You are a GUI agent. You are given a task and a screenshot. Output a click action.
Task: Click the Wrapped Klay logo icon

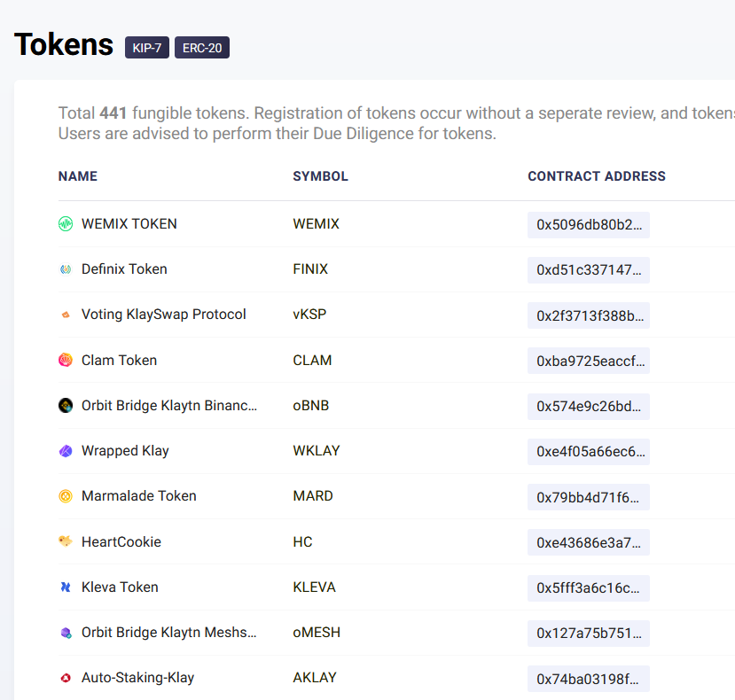click(x=66, y=451)
